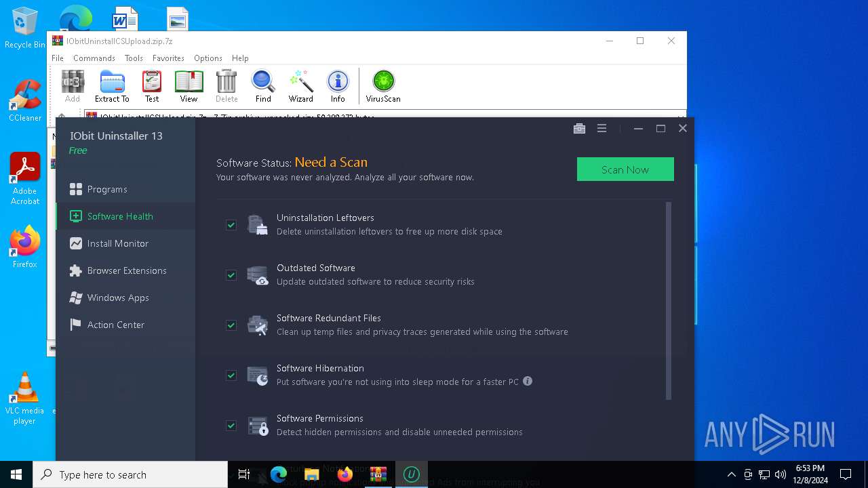
Task: Click the WinRAR icon in the taskbar
Action: click(x=378, y=474)
